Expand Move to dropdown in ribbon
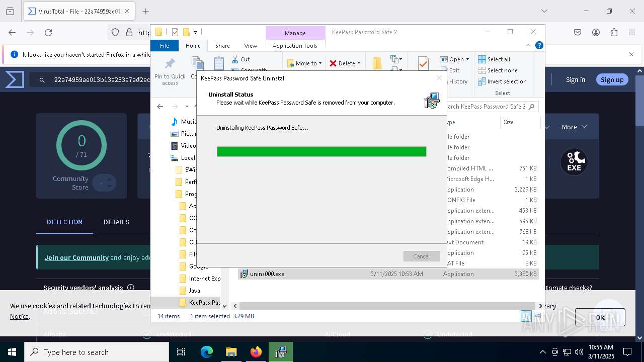The width and height of the screenshot is (644, 362). 320,63
